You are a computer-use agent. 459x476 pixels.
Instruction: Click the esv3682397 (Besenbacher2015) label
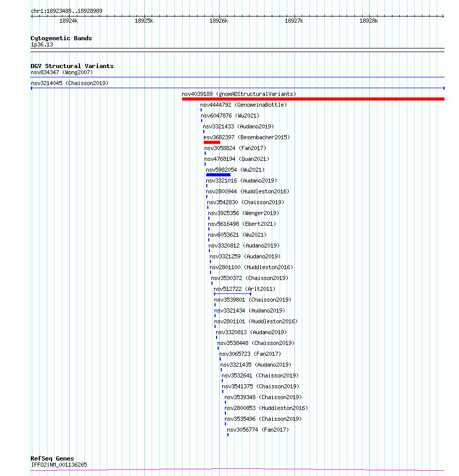click(247, 137)
